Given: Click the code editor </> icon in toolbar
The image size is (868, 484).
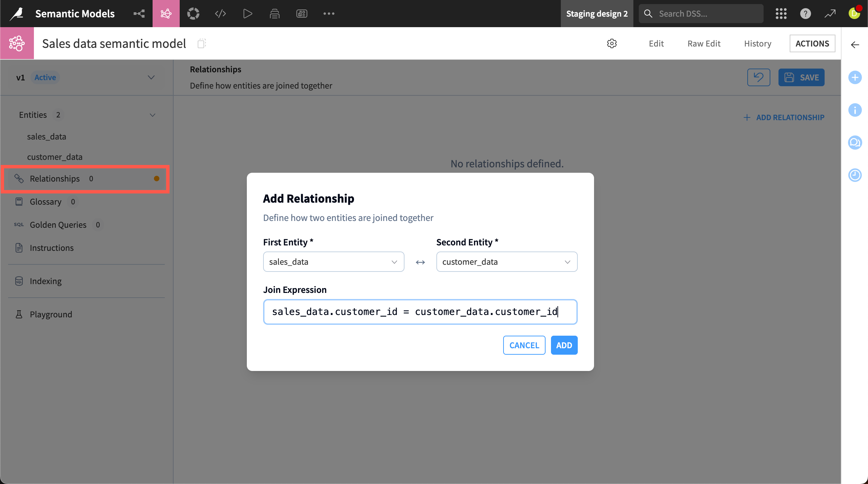Looking at the screenshot, I should click(220, 14).
